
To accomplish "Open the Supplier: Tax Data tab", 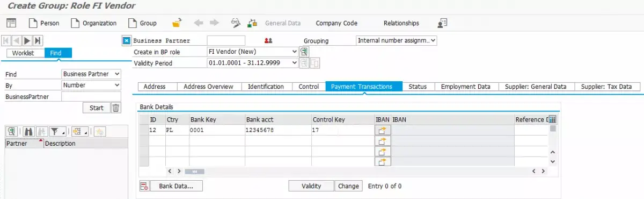I will pyautogui.click(x=607, y=87).
